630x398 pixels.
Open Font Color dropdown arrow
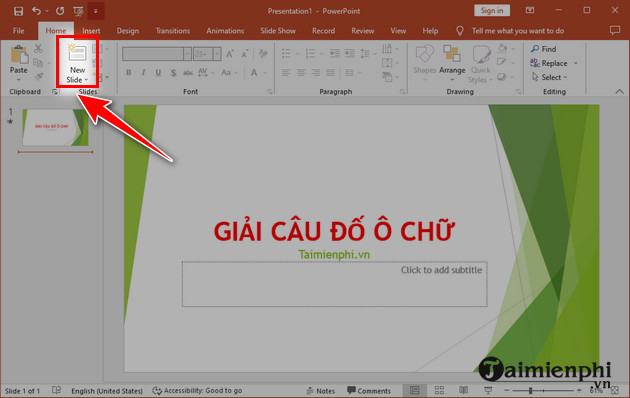coord(265,73)
